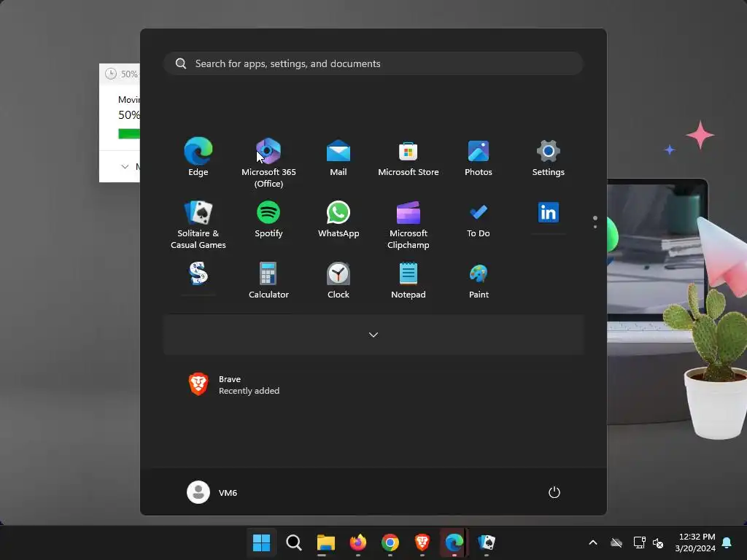Click the OneDrive cloud tray icon
The width and height of the screenshot is (747, 560).
point(616,542)
